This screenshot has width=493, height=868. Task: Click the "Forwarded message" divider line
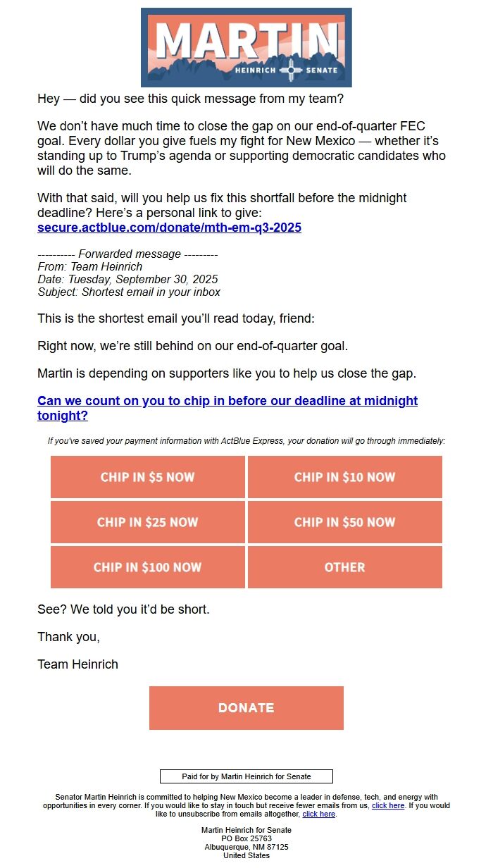coord(127,254)
